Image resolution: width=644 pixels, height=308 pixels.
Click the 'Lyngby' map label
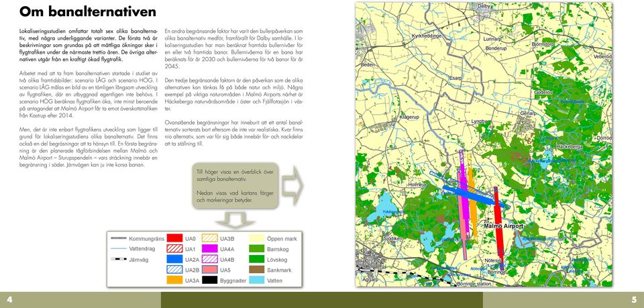479,121
